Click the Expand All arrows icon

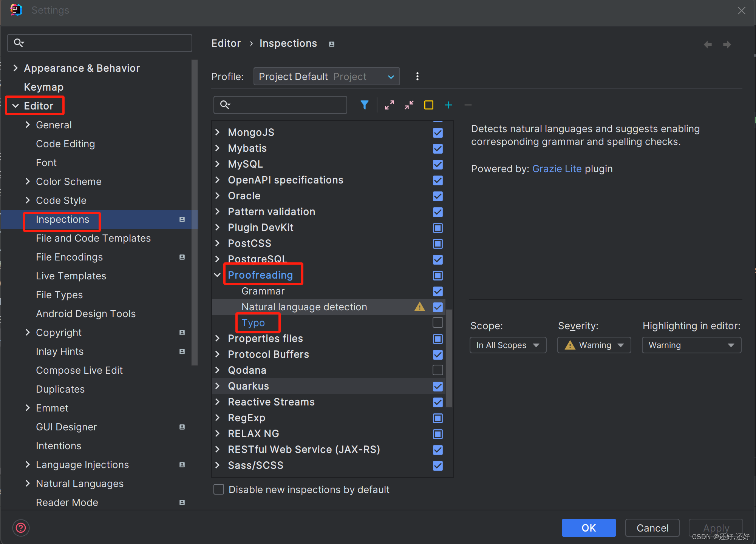390,105
